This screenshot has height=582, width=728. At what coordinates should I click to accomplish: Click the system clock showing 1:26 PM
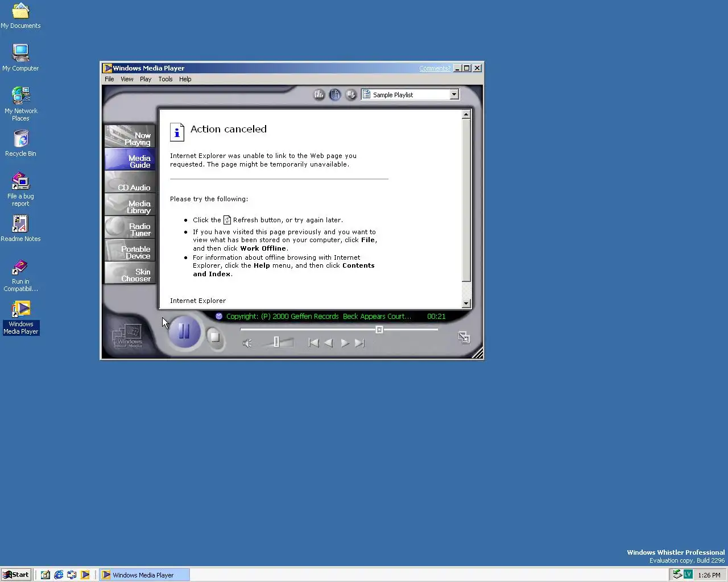pyautogui.click(x=709, y=575)
